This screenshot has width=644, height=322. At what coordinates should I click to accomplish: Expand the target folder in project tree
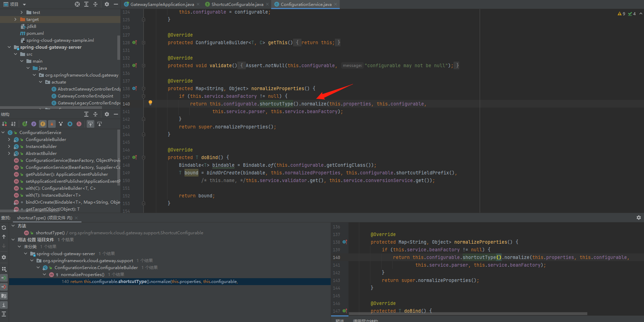click(x=15, y=19)
